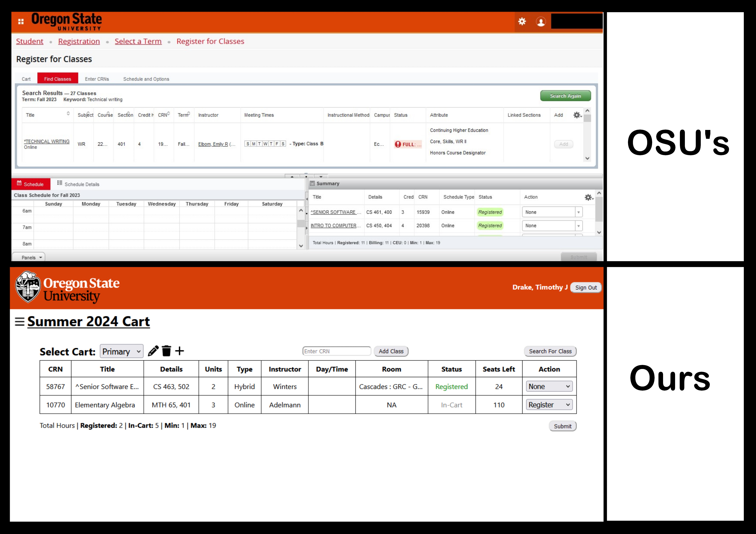Open INTRO TO COMPUTER course link in Summary
The height and width of the screenshot is (534, 756).
[x=336, y=226]
